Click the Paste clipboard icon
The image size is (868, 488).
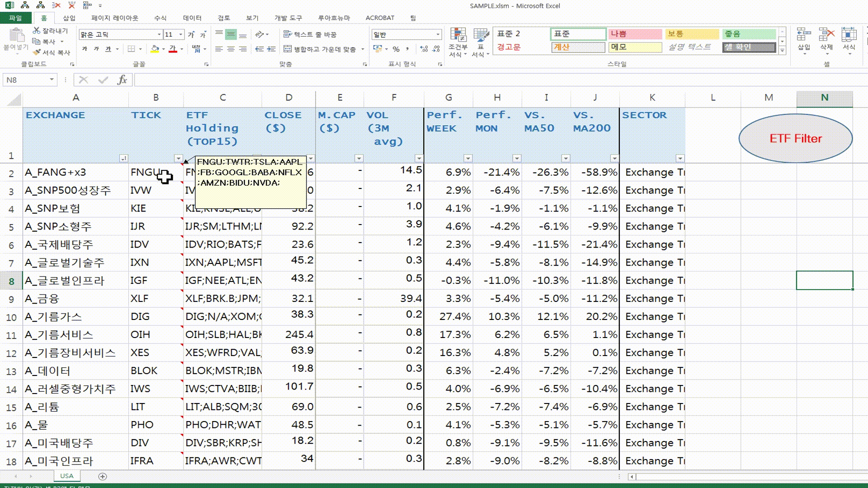point(16,35)
